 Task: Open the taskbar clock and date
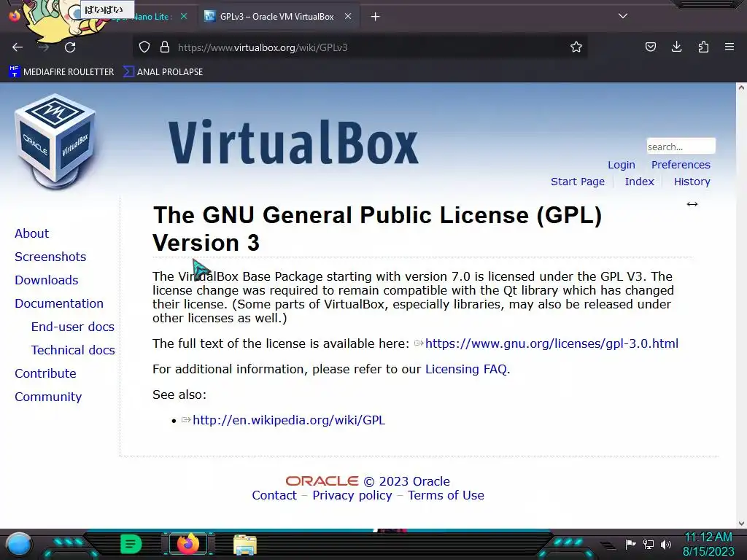[708, 544]
